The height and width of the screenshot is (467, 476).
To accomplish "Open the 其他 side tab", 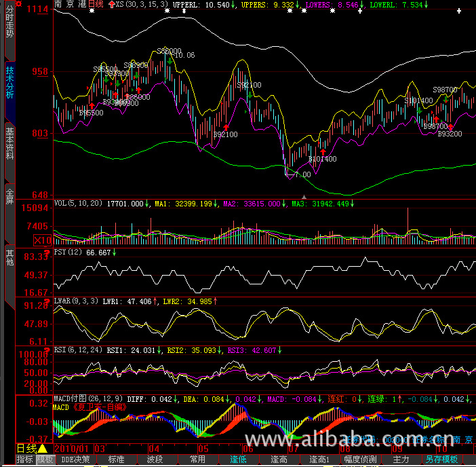I will (9, 257).
